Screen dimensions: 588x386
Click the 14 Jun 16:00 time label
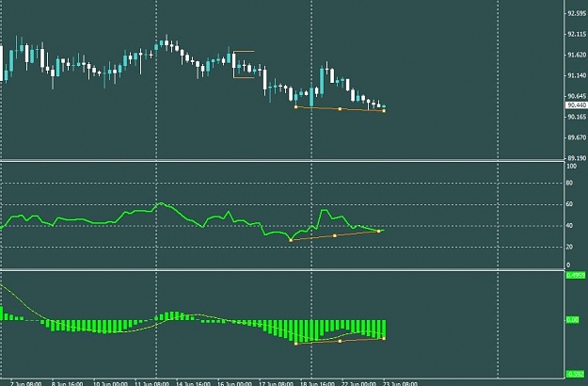pos(194,383)
